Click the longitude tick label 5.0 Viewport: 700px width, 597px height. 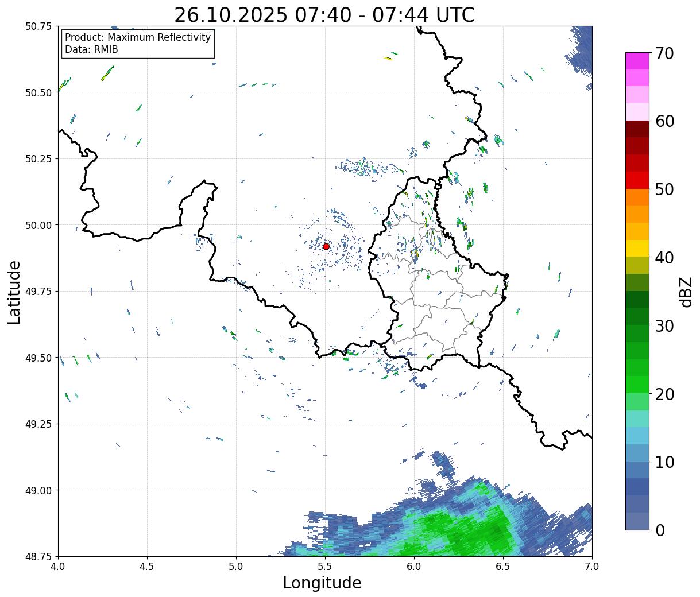coord(236,566)
